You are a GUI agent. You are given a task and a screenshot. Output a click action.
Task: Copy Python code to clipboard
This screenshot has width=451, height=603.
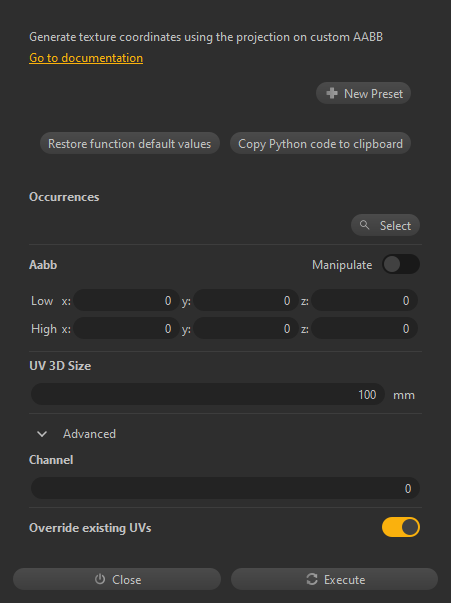coord(320,143)
